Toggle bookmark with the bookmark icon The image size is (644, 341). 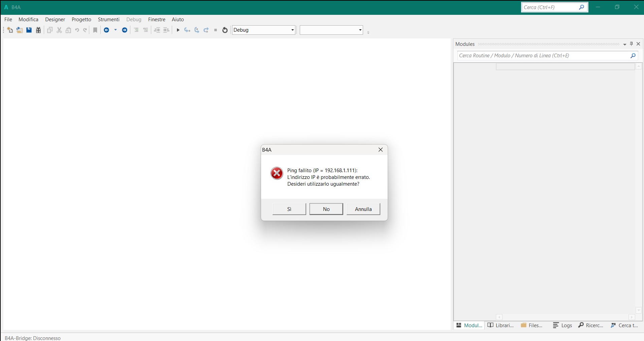tap(95, 30)
